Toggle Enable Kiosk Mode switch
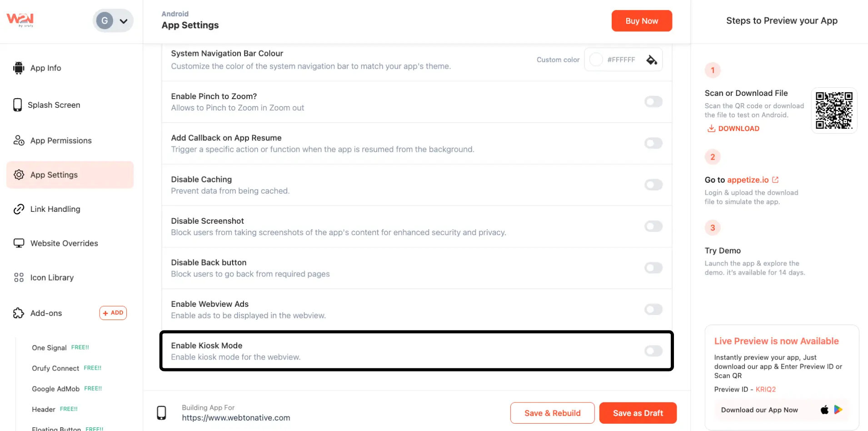This screenshot has height=431, width=868. (x=653, y=351)
